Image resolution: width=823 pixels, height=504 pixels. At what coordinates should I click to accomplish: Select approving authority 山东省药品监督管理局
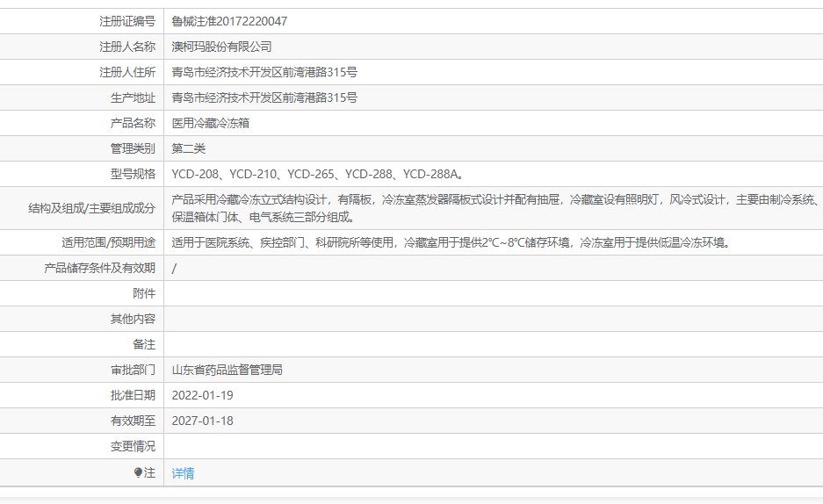[x=227, y=370]
